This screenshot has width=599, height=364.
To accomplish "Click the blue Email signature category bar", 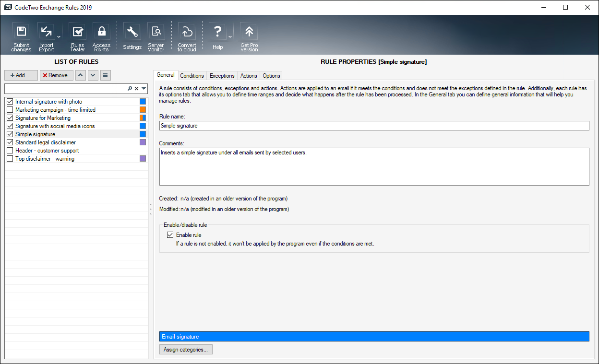I will [374, 337].
